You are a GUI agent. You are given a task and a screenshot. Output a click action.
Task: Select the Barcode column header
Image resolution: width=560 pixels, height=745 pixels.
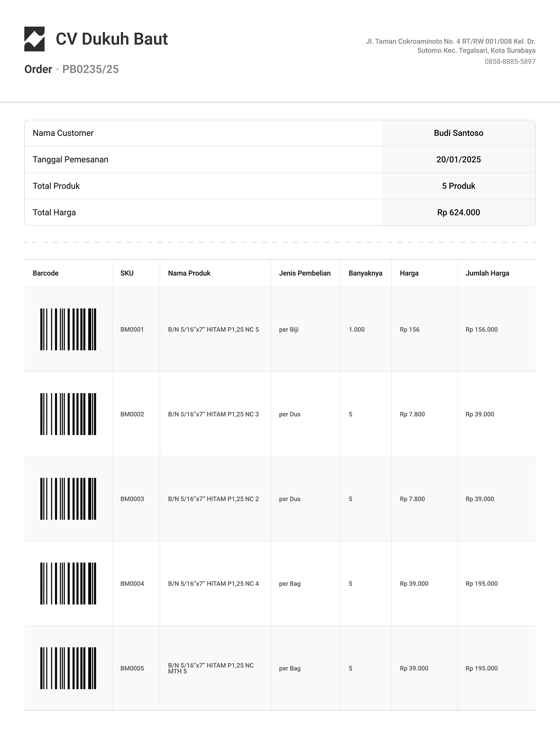[46, 273]
